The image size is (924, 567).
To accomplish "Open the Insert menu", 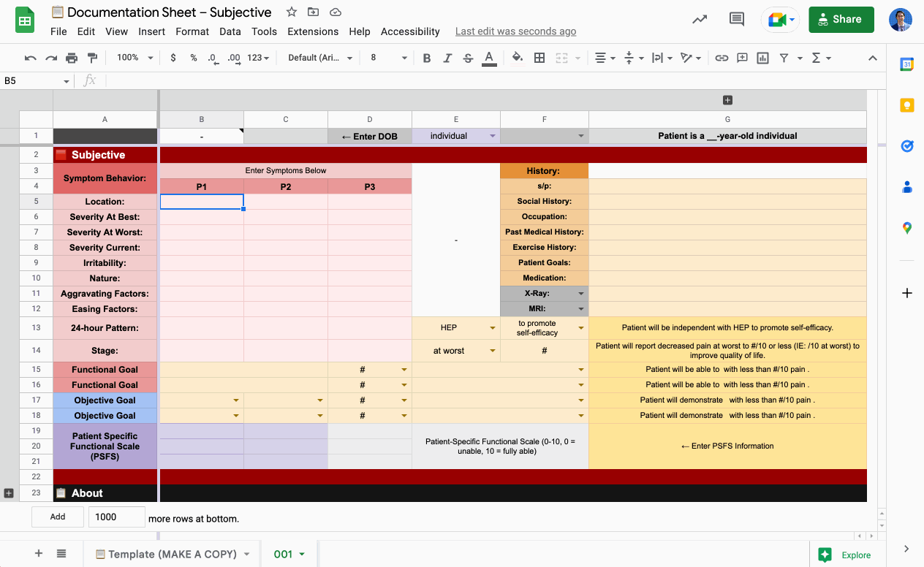I will [152, 31].
